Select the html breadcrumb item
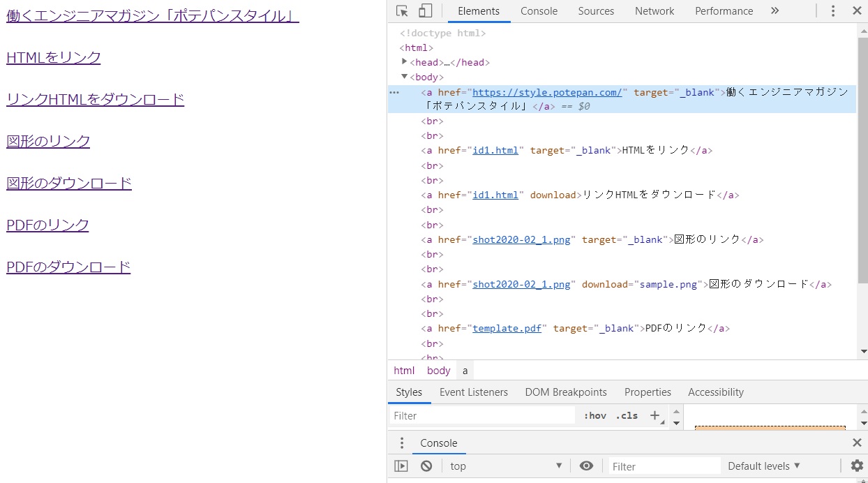Screen dimensions: 868x483 coord(404,371)
